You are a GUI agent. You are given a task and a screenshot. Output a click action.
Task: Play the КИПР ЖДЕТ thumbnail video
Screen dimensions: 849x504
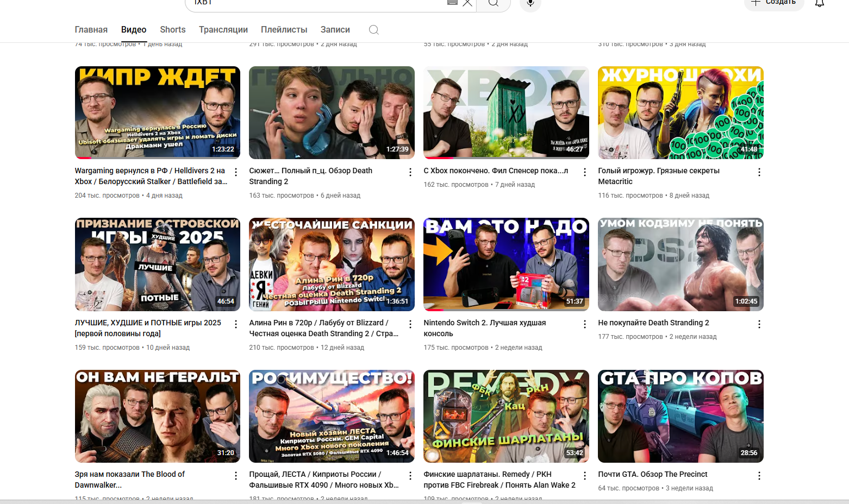click(158, 112)
